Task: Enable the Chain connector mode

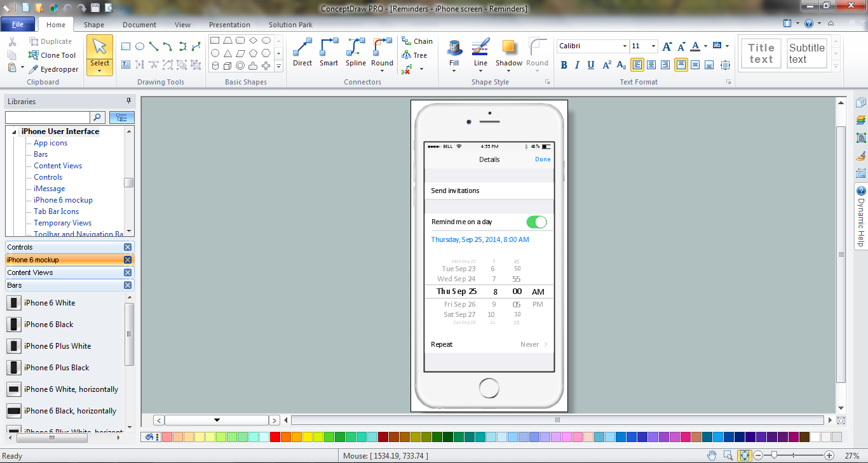Action: 417,41
